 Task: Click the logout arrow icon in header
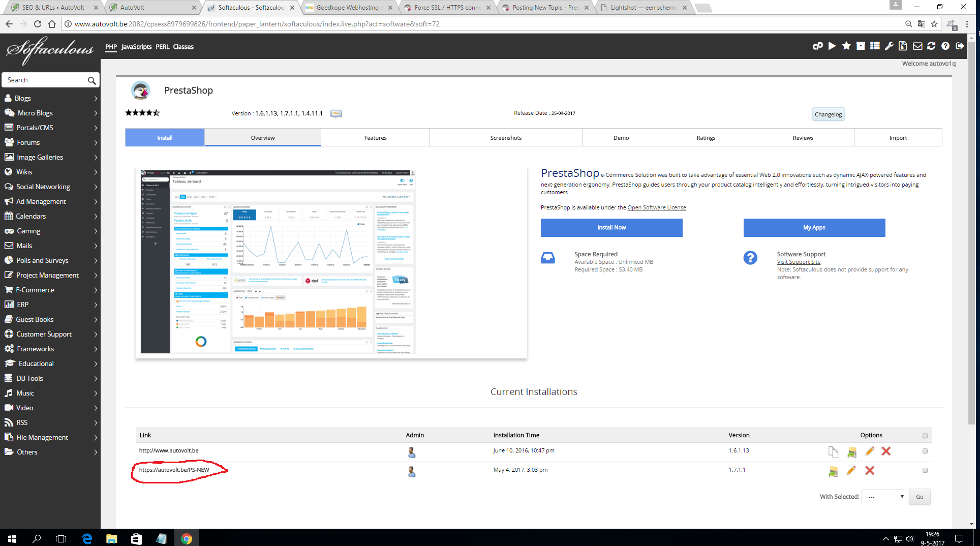tap(960, 46)
